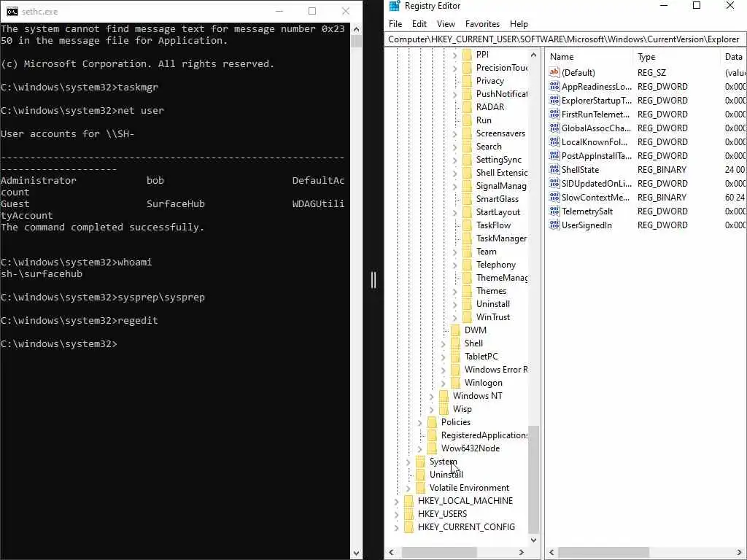This screenshot has width=747, height=560.
Task: Click the Run key folder icon
Action: click(x=468, y=120)
